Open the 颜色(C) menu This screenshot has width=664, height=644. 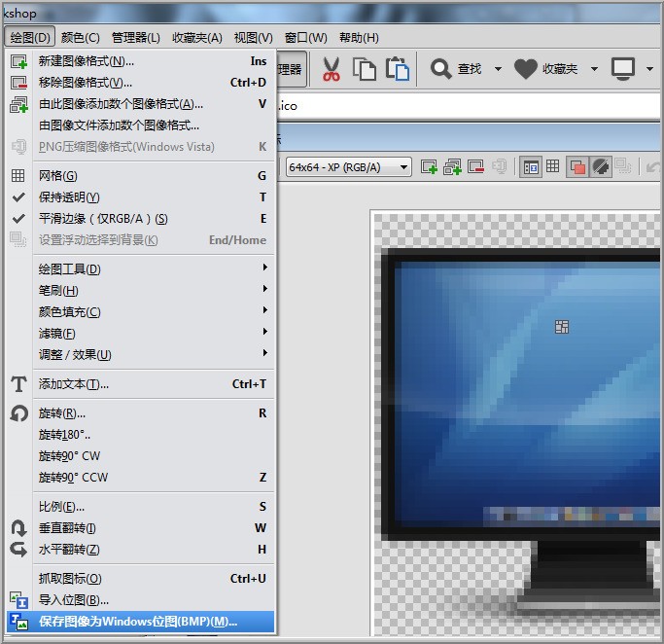click(x=80, y=37)
